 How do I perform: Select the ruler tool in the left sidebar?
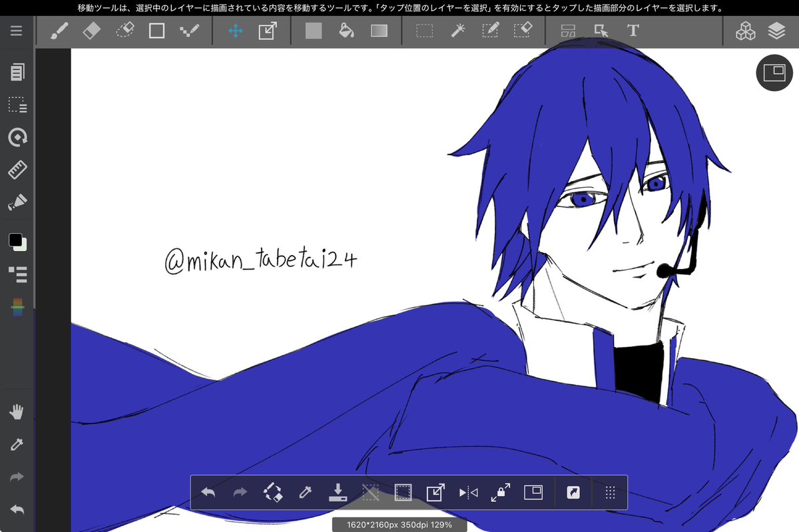coord(17,170)
